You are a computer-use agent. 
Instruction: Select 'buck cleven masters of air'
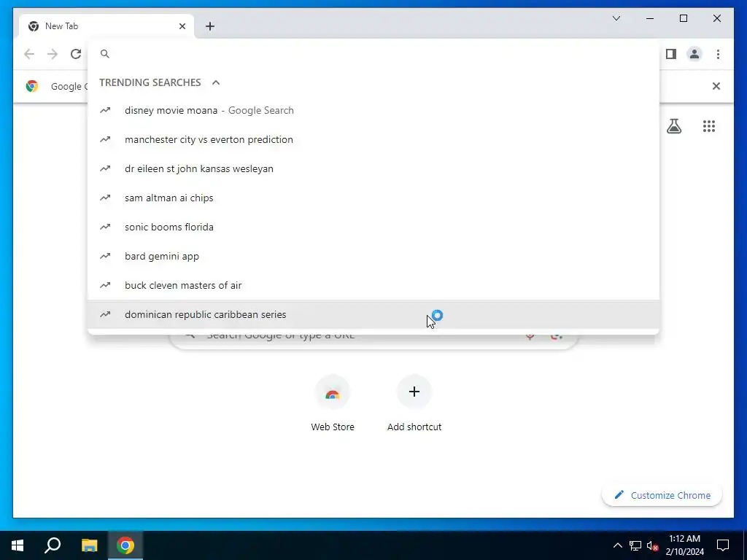pyautogui.click(x=373, y=285)
